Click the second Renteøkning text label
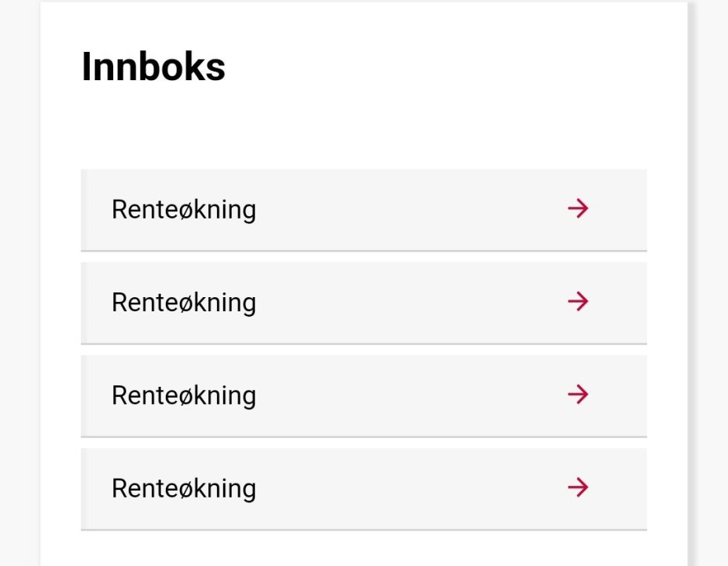This screenshot has height=566, width=728. [184, 303]
